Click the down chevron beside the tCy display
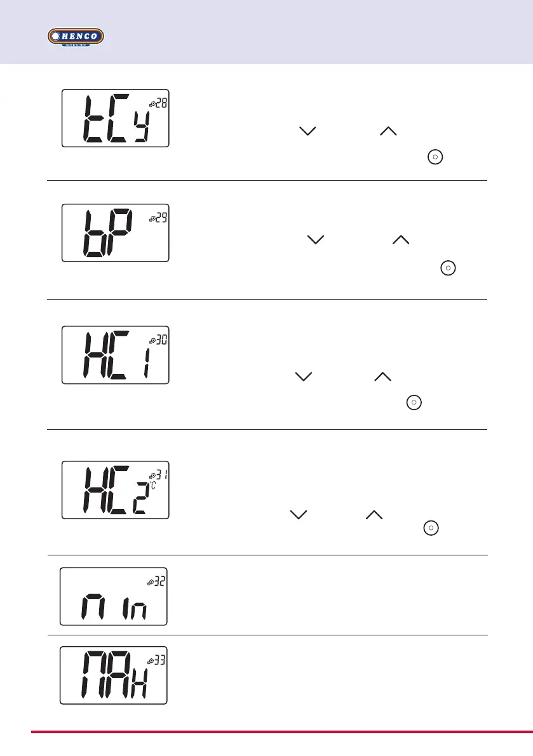Screen dimensions: 533x756 point(306,131)
